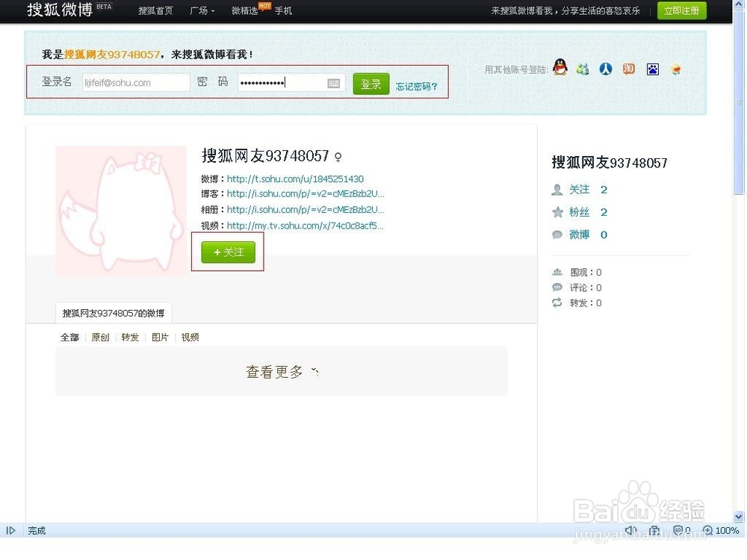
Task: Open the on-screen keyboard in password field
Action: click(x=334, y=84)
